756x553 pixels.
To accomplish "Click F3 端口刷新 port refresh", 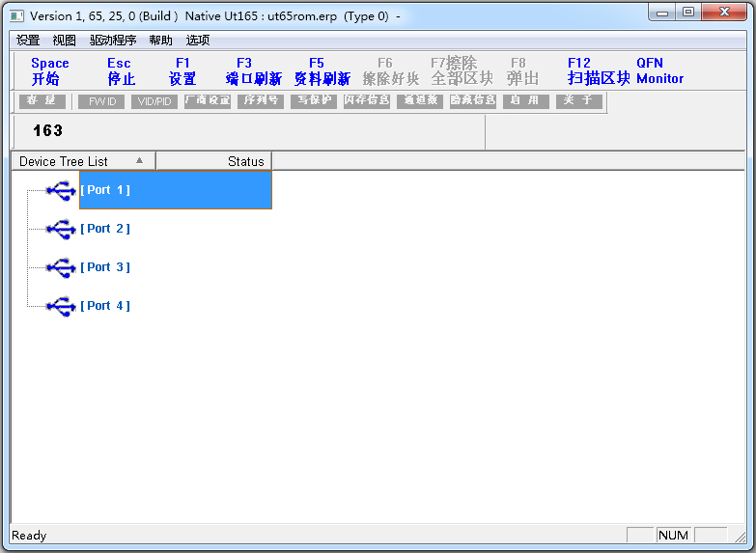I will click(x=253, y=70).
